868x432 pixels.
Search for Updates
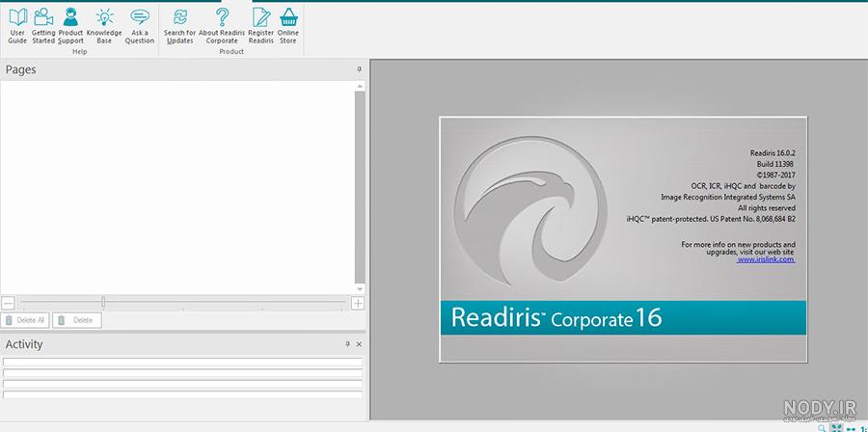click(179, 25)
